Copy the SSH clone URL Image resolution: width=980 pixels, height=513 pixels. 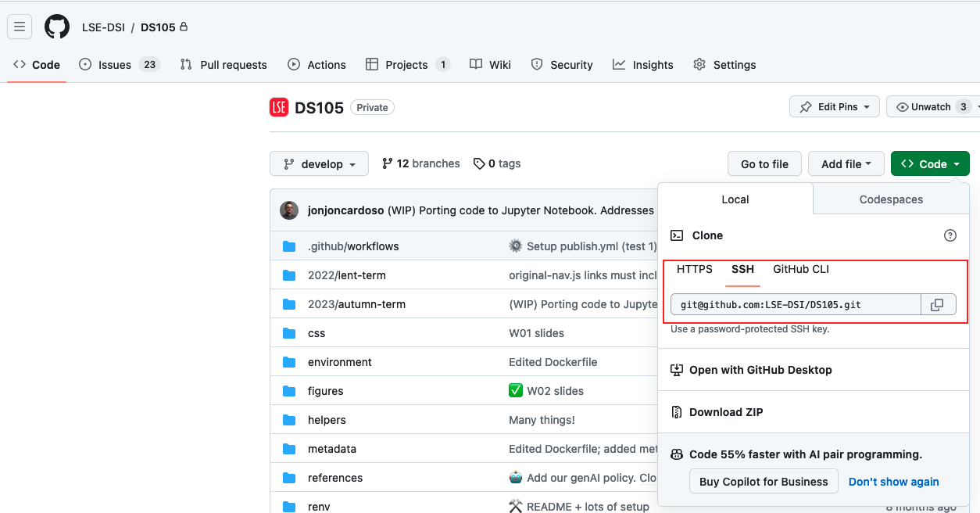(x=938, y=304)
